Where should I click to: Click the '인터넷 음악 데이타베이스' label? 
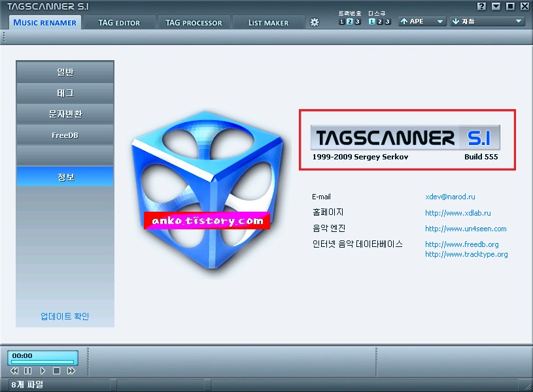pyautogui.click(x=358, y=244)
